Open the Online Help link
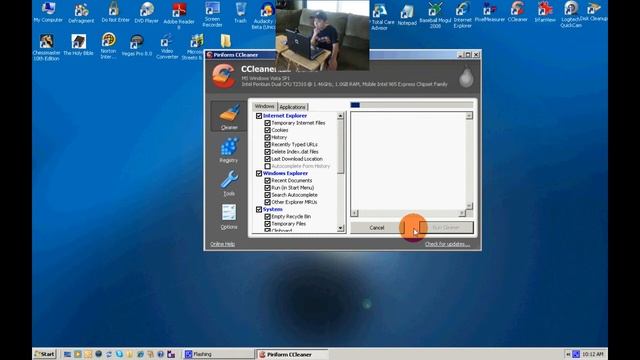Screen dimensions: 640x360 click(x=222, y=244)
